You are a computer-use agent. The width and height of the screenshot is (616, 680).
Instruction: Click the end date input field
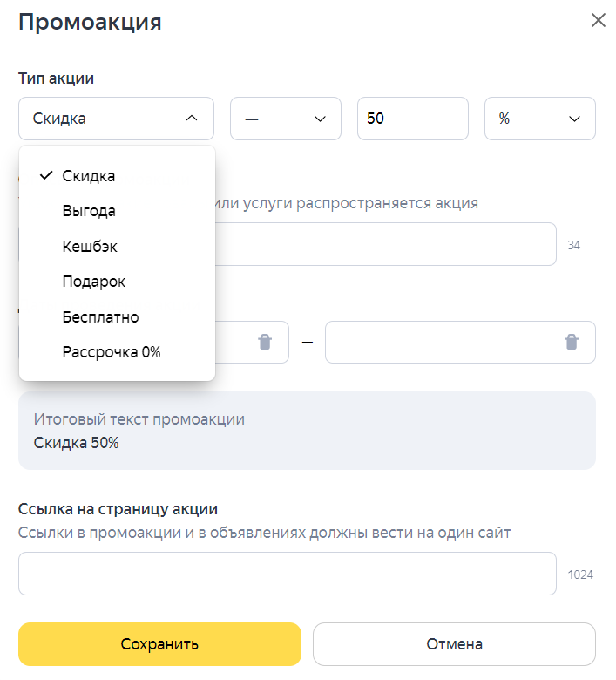443,342
